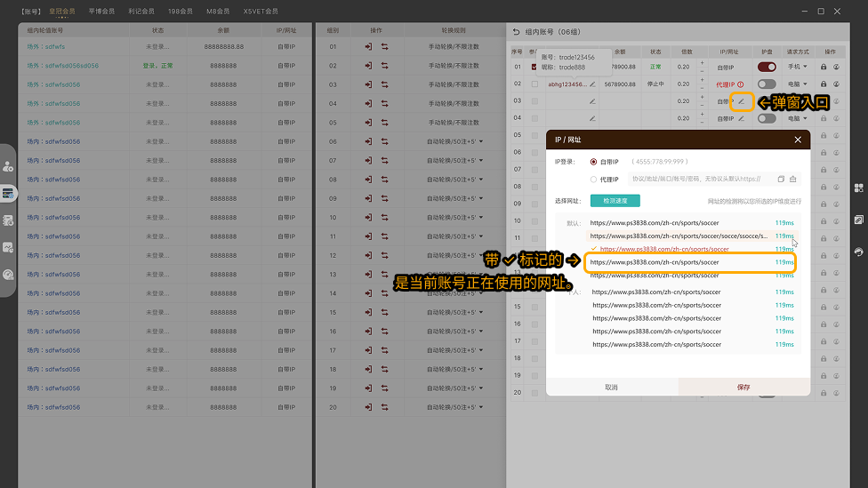Click the login icon for group 05

pyautogui.click(x=369, y=123)
